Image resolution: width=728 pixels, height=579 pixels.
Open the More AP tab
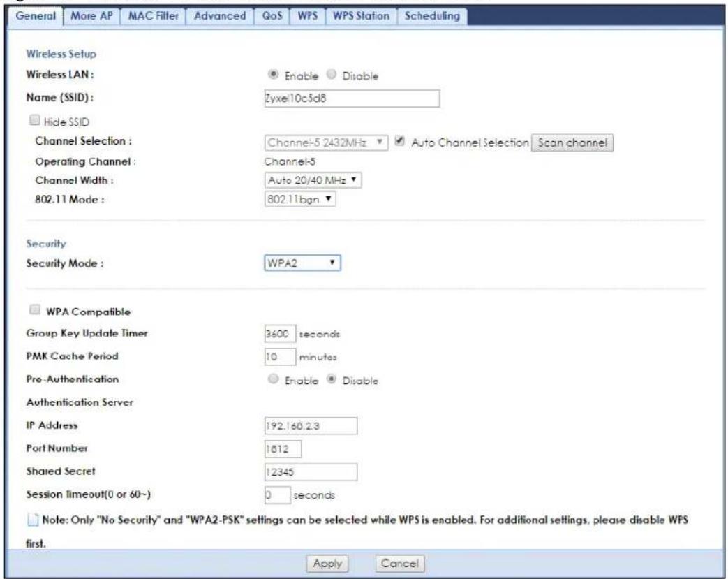coord(91,16)
